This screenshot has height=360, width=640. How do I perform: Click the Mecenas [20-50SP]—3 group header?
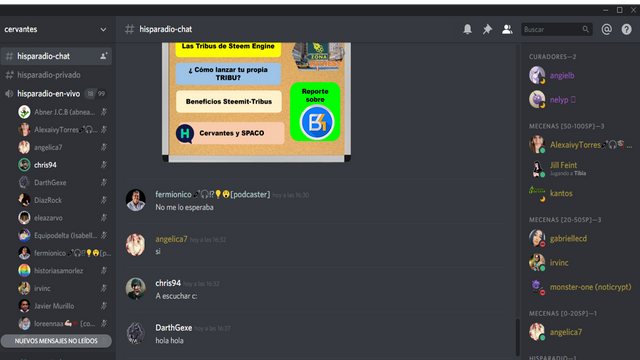[565, 220]
